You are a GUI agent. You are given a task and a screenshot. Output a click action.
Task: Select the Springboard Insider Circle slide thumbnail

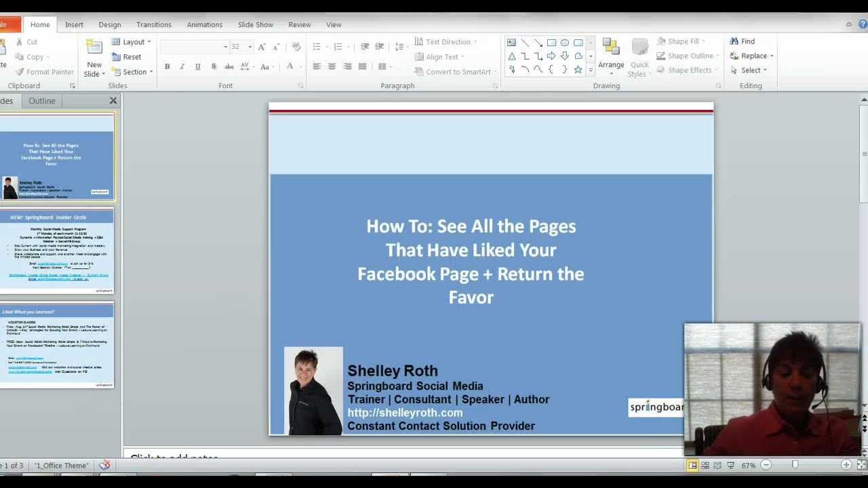click(x=56, y=251)
